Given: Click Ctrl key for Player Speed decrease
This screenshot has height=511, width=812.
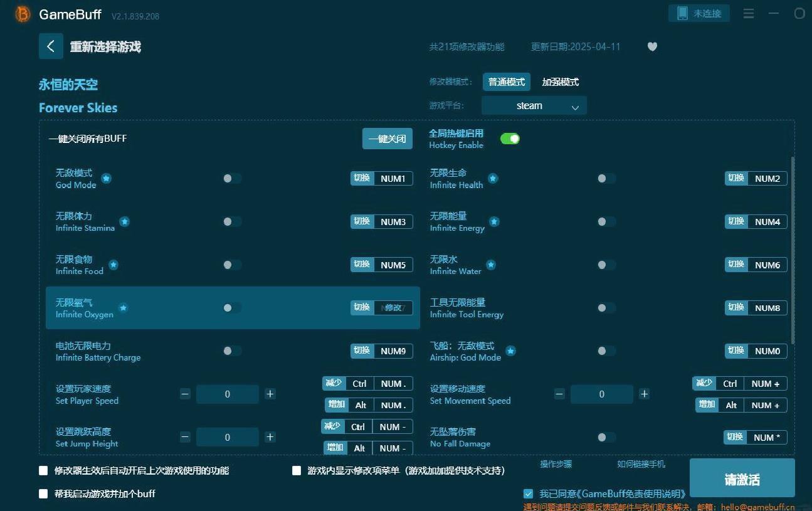Looking at the screenshot, I should click(359, 384).
